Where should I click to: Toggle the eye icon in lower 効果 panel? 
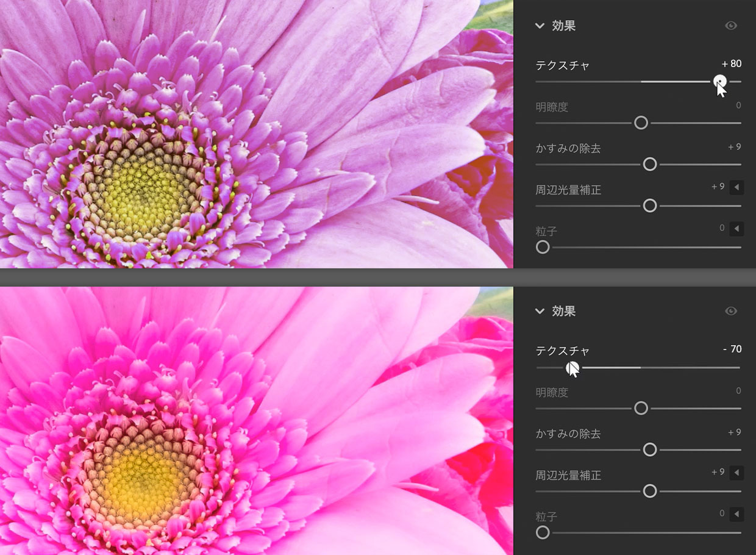[x=731, y=311]
